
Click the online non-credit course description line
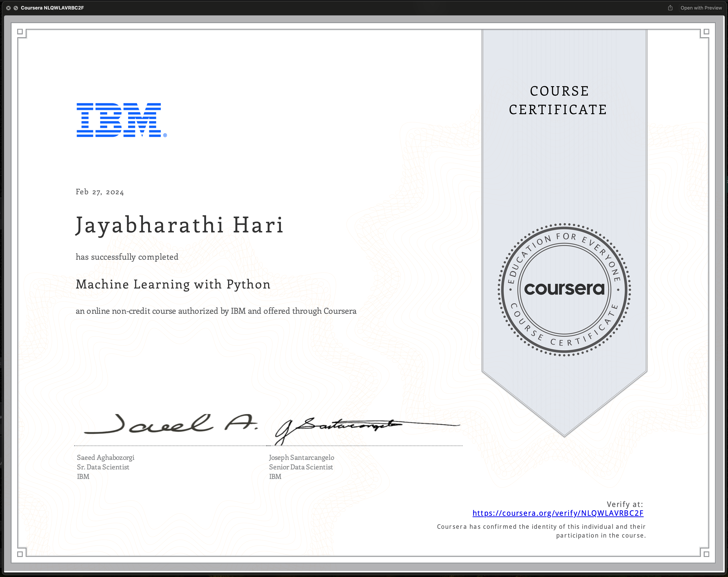click(x=216, y=311)
